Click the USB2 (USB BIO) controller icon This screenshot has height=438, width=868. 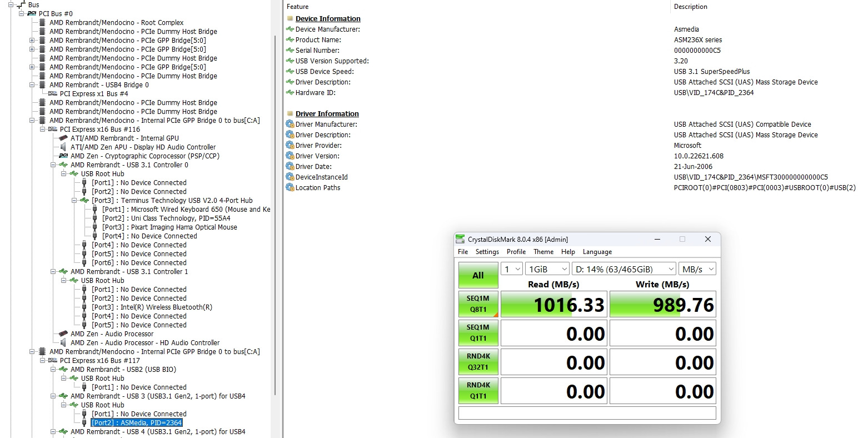coord(63,369)
